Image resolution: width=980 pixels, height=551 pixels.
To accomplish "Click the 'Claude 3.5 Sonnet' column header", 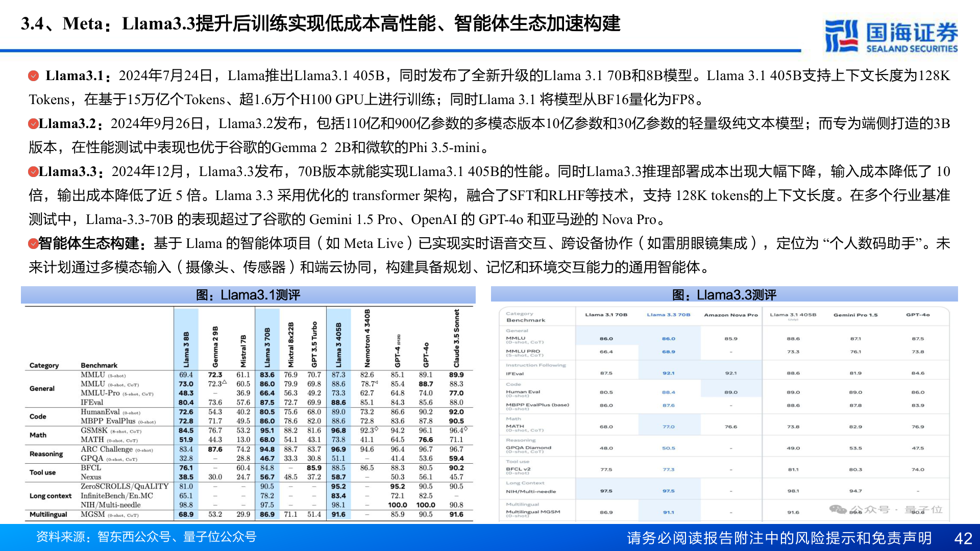I will [456, 338].
